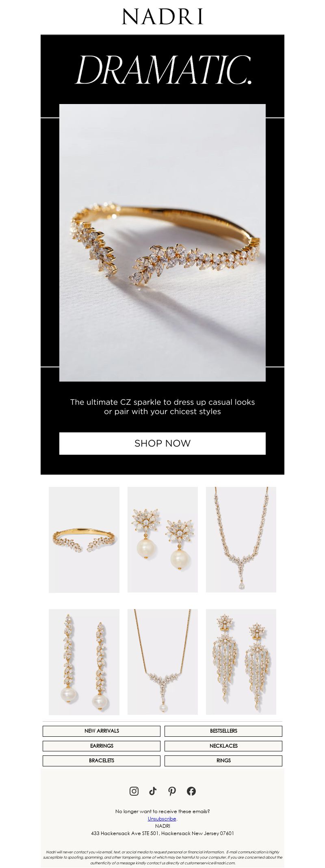Click the Unsubscribe link
The height and width of the screenshot is (868, 325).
point(162,818)
